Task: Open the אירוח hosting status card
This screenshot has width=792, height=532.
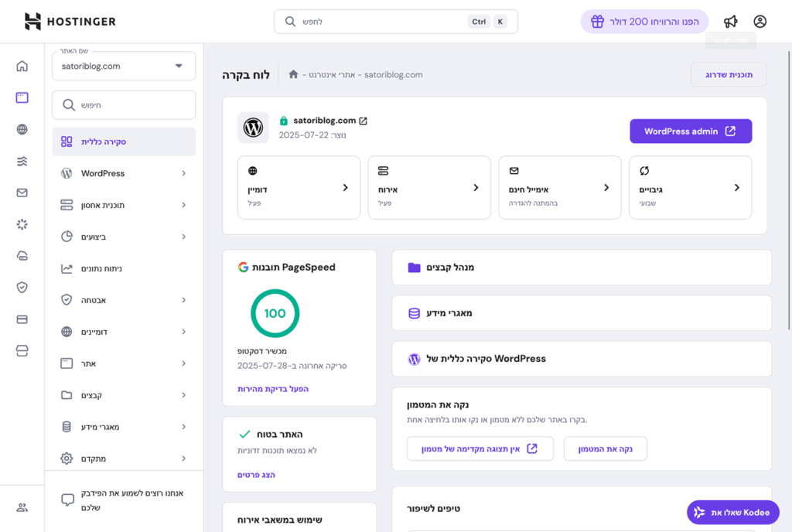Action: pos(429,187)
